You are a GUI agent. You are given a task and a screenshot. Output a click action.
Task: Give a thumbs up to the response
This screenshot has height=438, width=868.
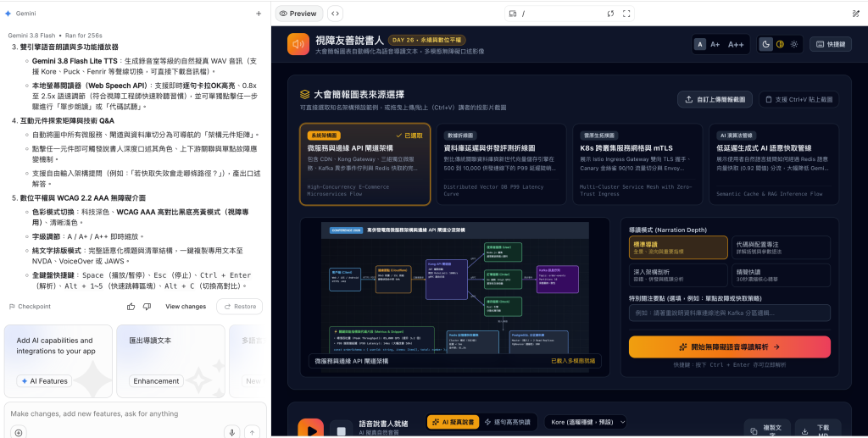(131, 307)
